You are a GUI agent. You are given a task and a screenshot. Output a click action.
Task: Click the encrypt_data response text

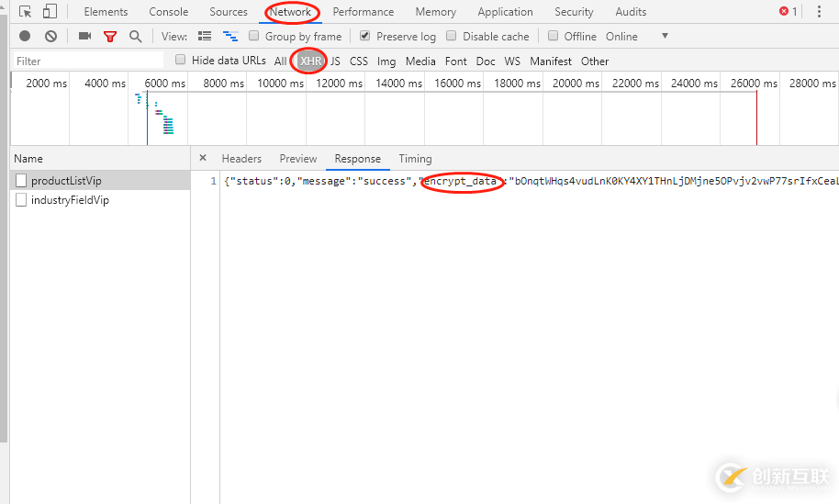point(460,181)
